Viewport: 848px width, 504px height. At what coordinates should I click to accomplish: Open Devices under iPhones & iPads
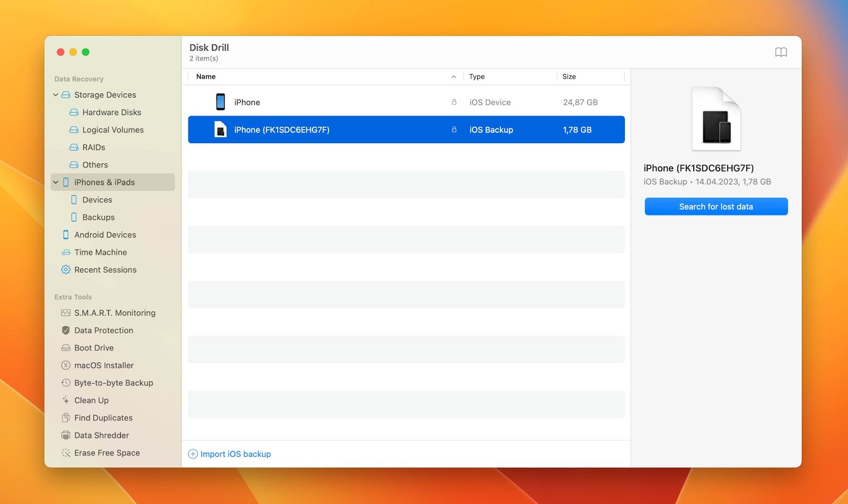[x=98, y=200]
